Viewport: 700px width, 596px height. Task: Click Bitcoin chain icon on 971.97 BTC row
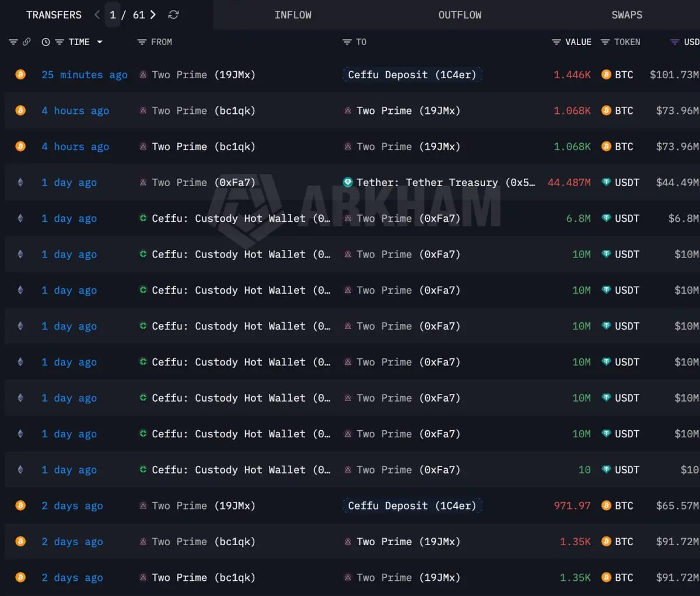click(x=20, y=506)
